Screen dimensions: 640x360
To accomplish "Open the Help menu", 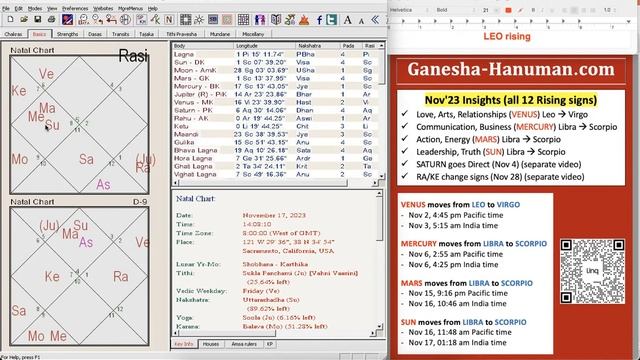I will 153,8.
